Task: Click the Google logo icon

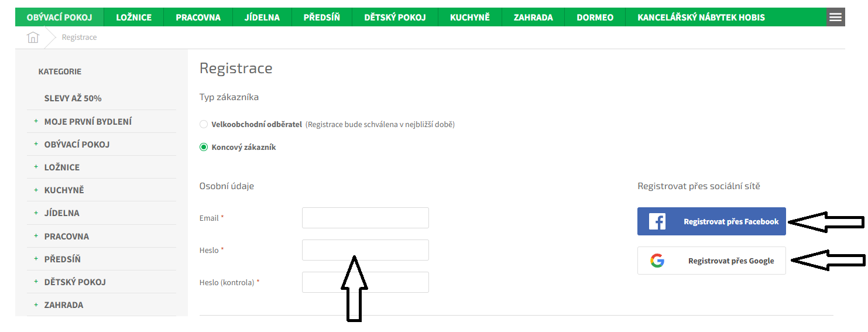Action: tap(657, 261)
